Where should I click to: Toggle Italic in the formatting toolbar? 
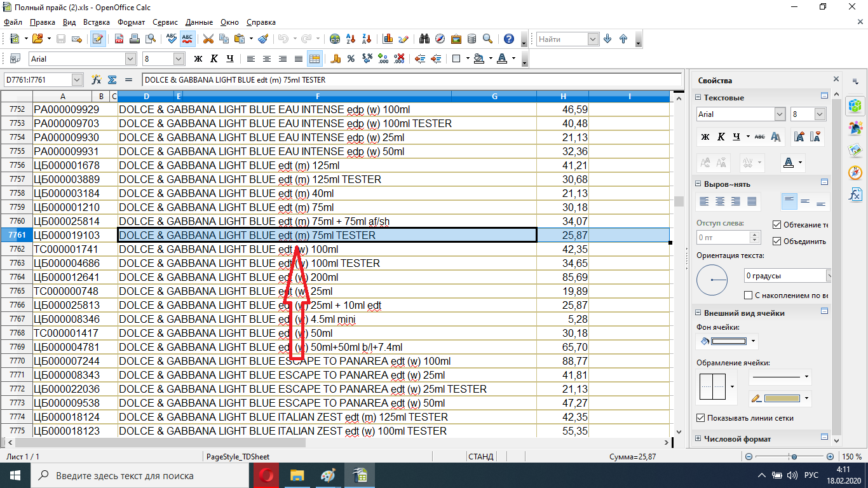click(x=214, y=58)
